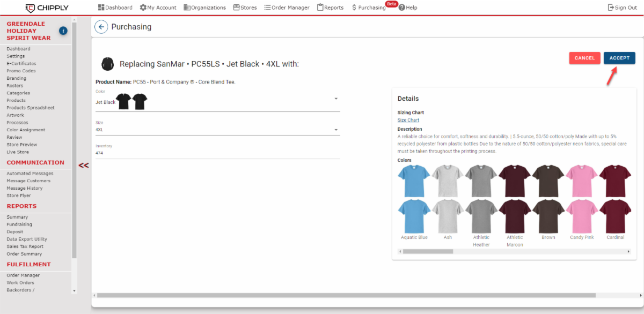This screenshot has width=644, height=314.
Task: Open Deposit report in sidebar
Action: click(15, 232)
